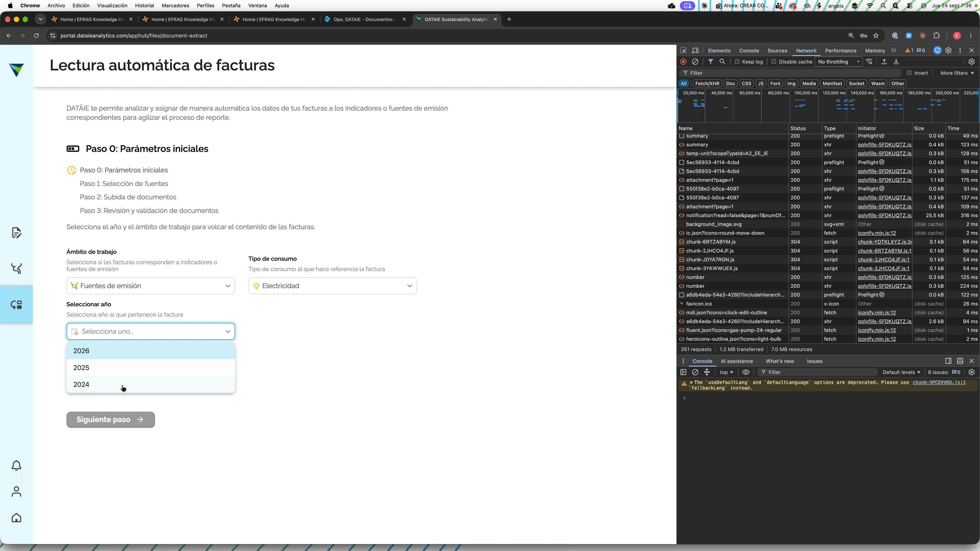The width and height of the screenshot is (980, 551).
Task: Select the Font filter chip
Action: 775,84
